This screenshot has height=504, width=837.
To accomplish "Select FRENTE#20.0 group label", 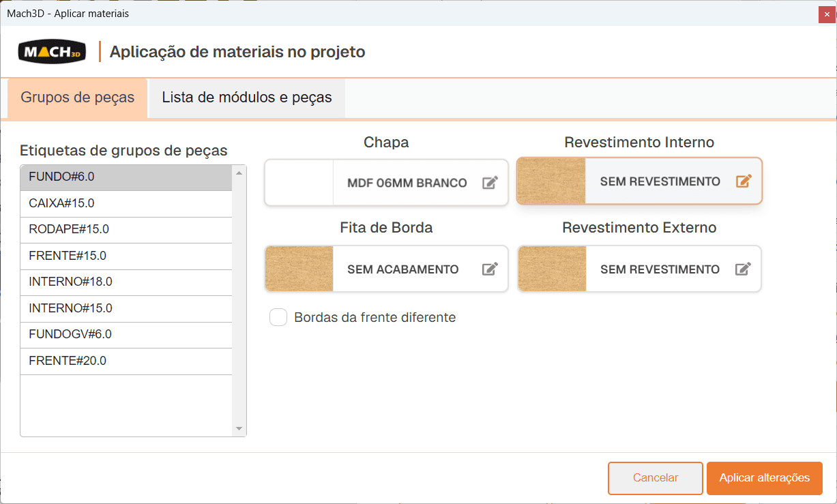I will pyautogui.click(x=126, y=361).
